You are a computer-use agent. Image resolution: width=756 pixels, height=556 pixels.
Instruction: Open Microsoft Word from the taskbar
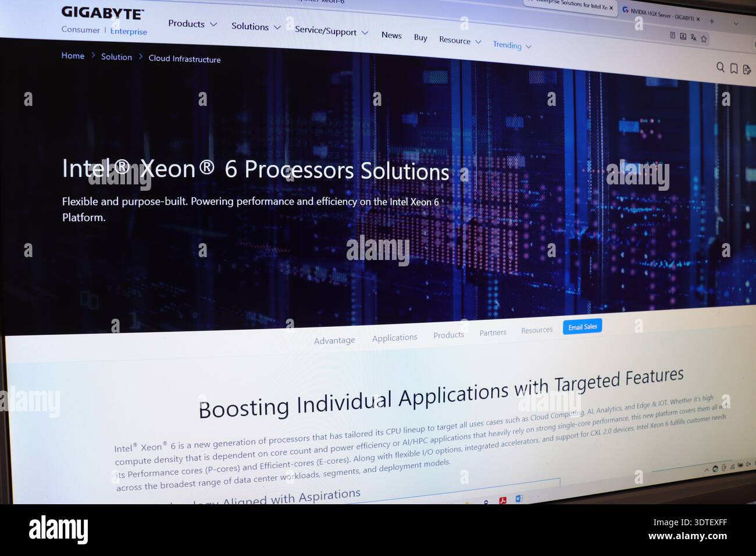click(519, 498)
